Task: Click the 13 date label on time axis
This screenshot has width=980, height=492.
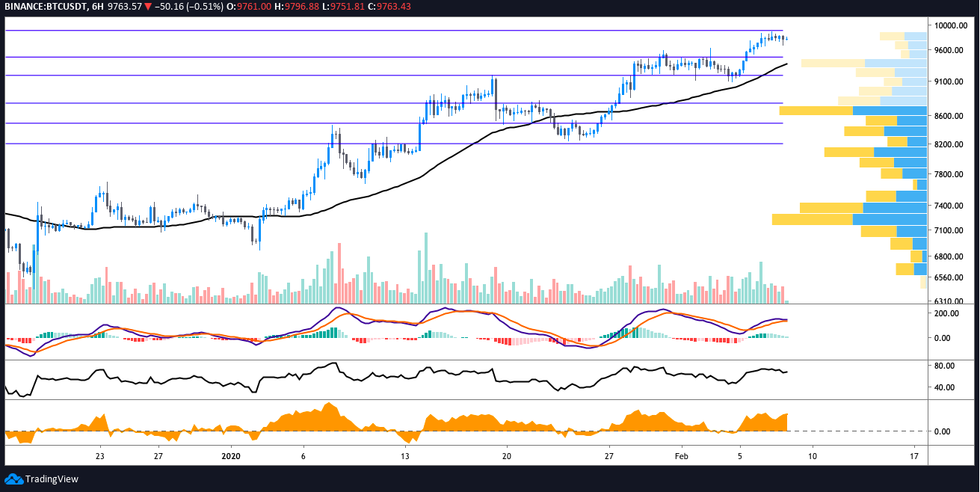Action: point(404,455)
